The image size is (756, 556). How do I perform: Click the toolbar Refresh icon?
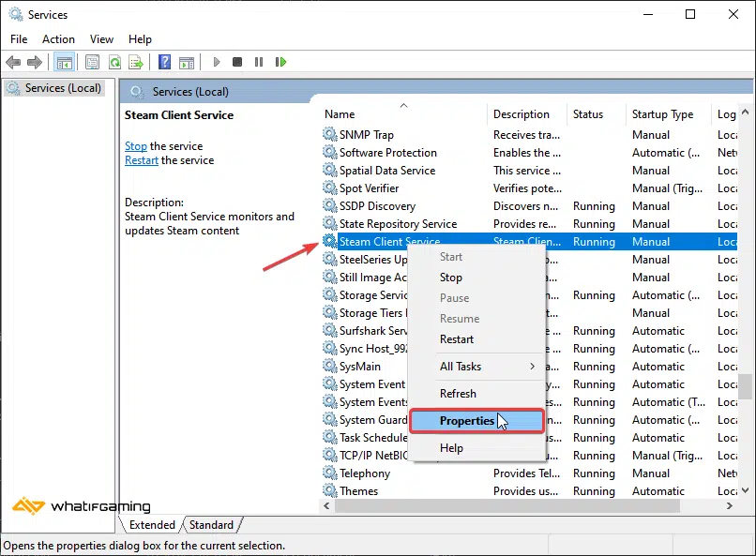pos(114,63)
